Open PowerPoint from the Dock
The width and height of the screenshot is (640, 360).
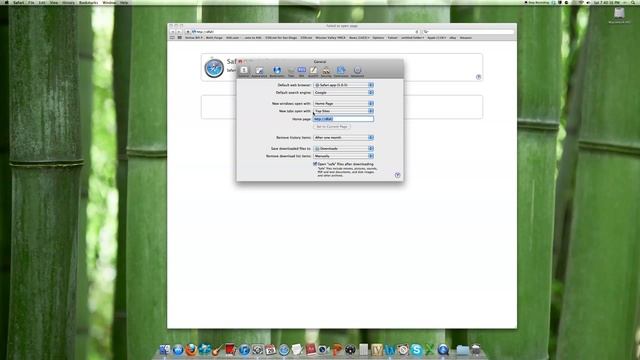pos(337,349)
